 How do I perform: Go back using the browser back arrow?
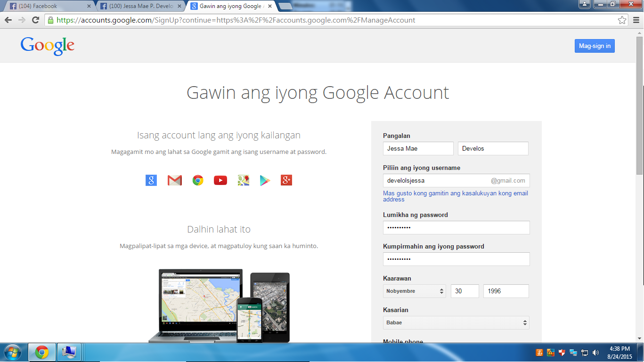[x=8, y=20]
